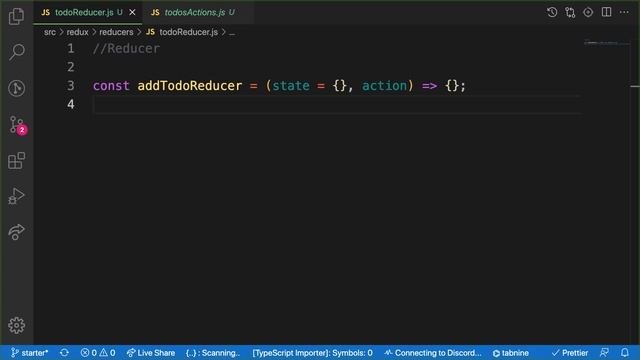Open tabnine status bar item

tap(511, 353)
